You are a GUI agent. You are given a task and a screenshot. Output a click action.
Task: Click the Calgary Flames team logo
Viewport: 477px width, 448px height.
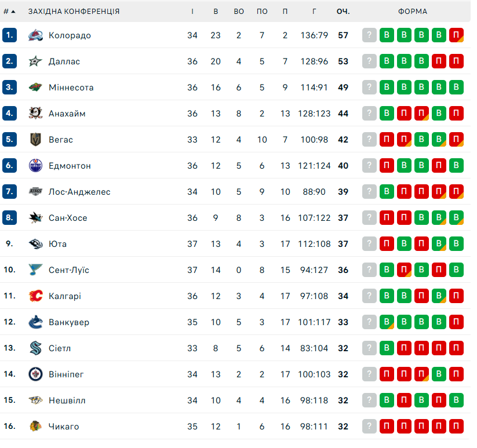(x=35, y=296)
